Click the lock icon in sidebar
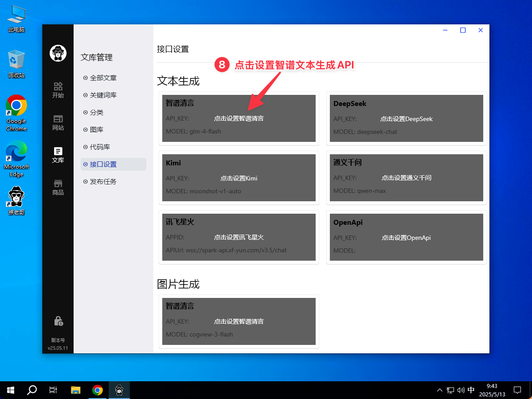Image resolution: width=532 pixels, height=399 pixels. tap(58, 321)
